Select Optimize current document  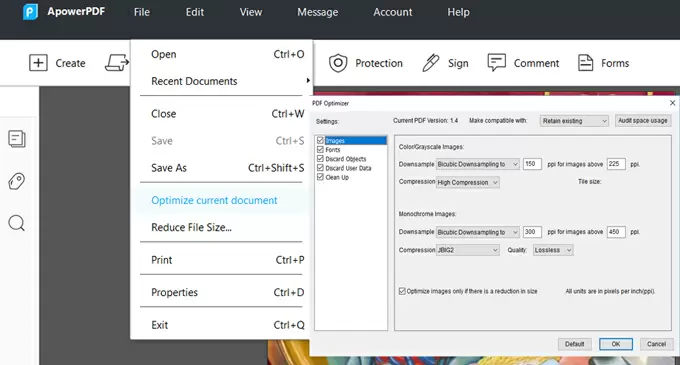[x=222, y=200]
